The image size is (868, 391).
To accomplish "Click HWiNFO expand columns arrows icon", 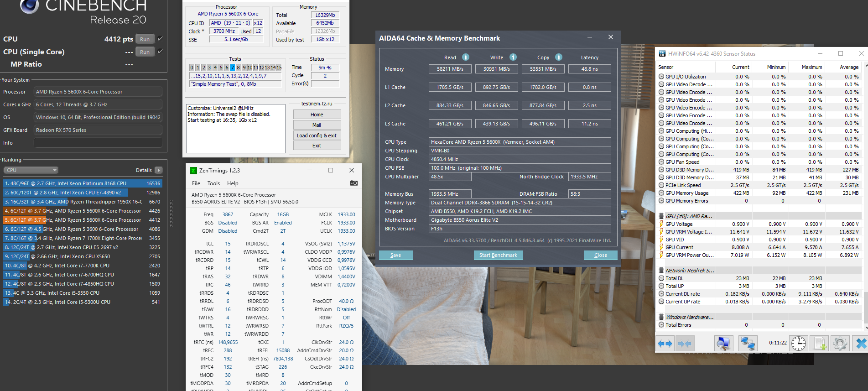I will tap(665, 344).
